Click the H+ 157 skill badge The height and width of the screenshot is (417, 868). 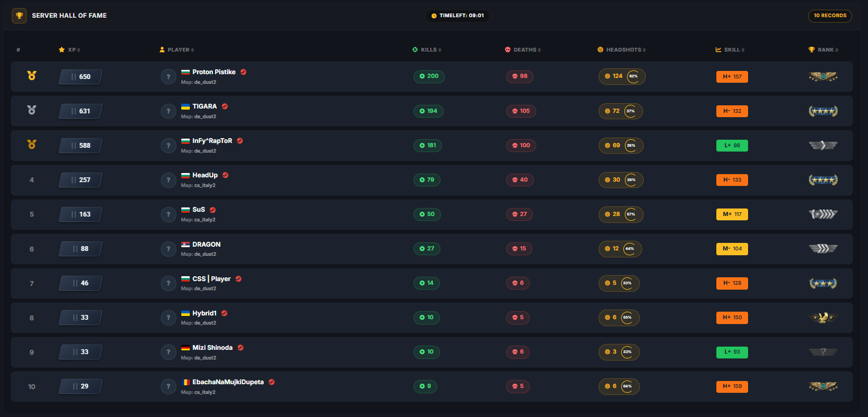[732, 77]
